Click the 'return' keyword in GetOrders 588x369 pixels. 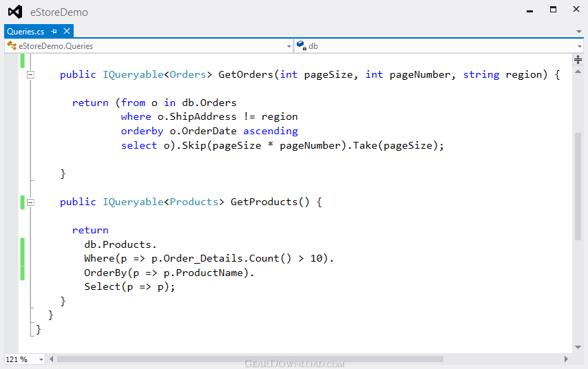click(x=90, y=103)
